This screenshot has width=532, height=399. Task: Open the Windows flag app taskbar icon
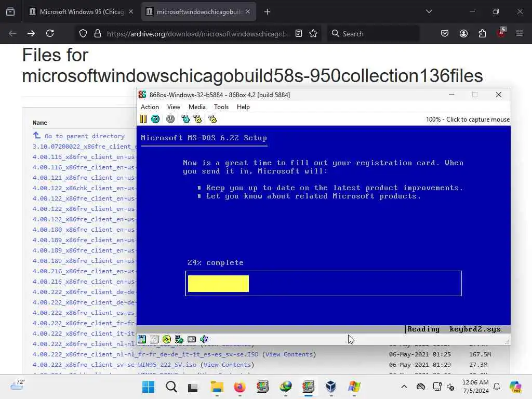click(x=354, y=387)
